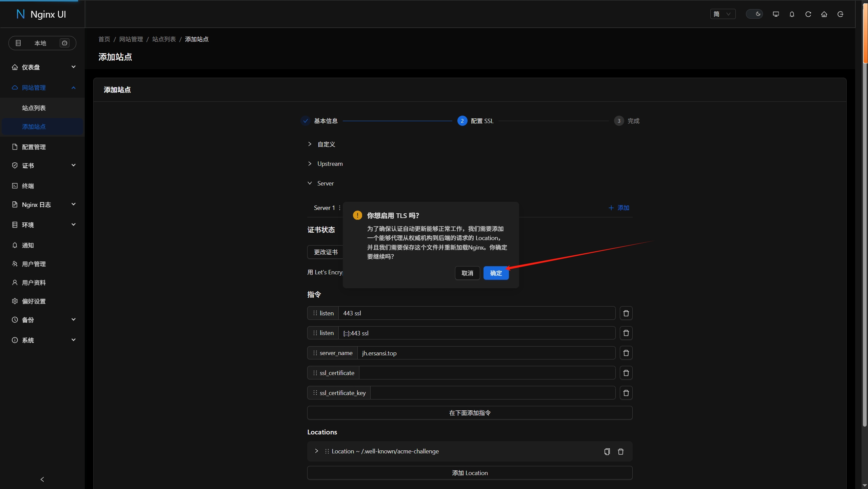This screenshot has width=868, height=489.
Task: Click the dashboard gauge icon beside 本地
Action: pos(64,43)
